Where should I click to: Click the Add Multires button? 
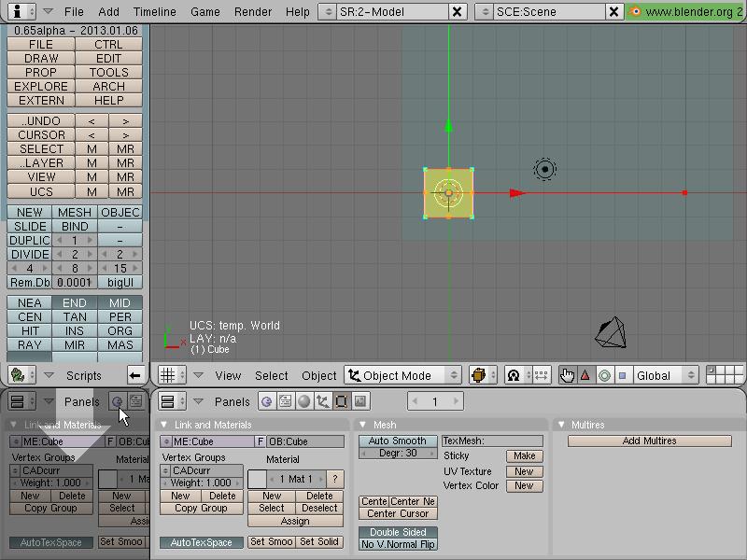(x=649, y=441)
